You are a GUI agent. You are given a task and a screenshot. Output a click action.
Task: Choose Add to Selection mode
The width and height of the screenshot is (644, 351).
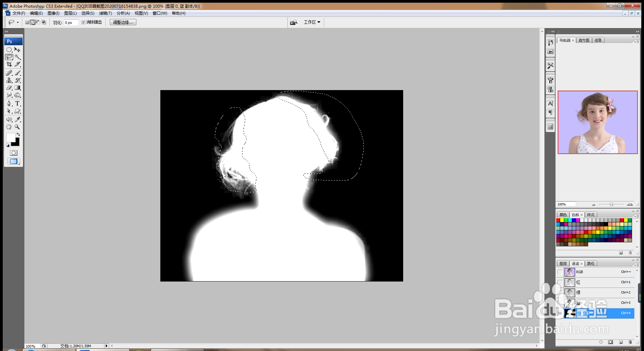(x=33, y=22)
